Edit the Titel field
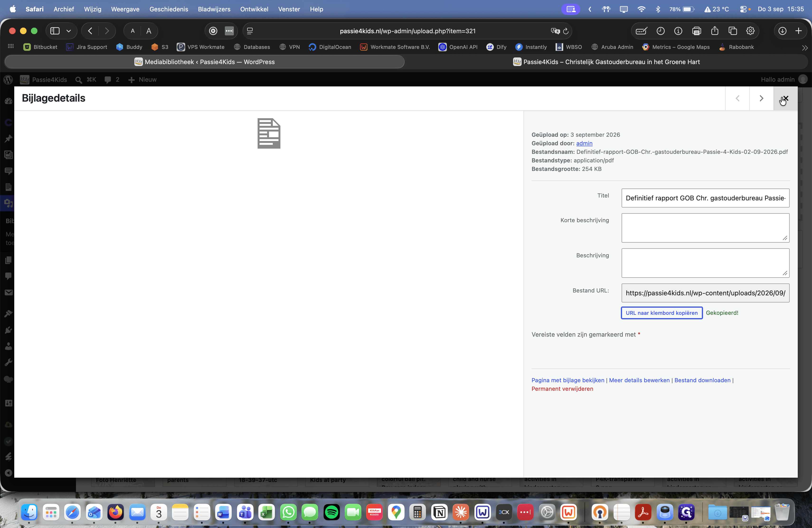 [705, 198]
